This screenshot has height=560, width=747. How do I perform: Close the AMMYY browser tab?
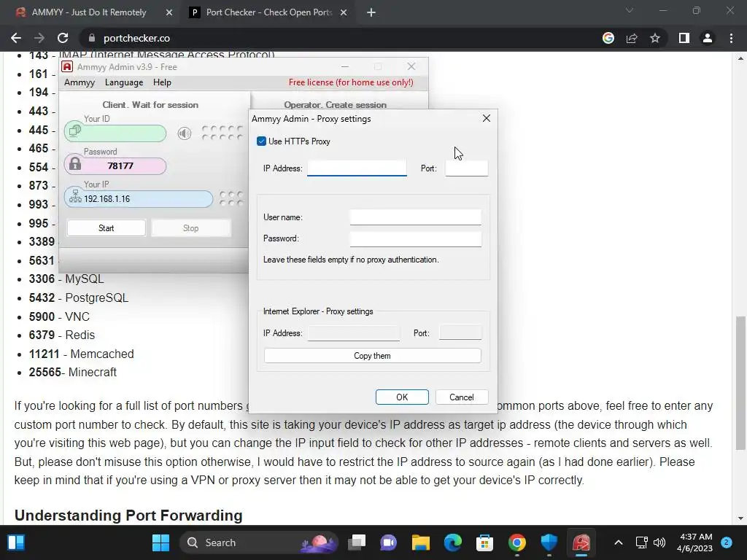pyautogui.click(x=169, y=13)
